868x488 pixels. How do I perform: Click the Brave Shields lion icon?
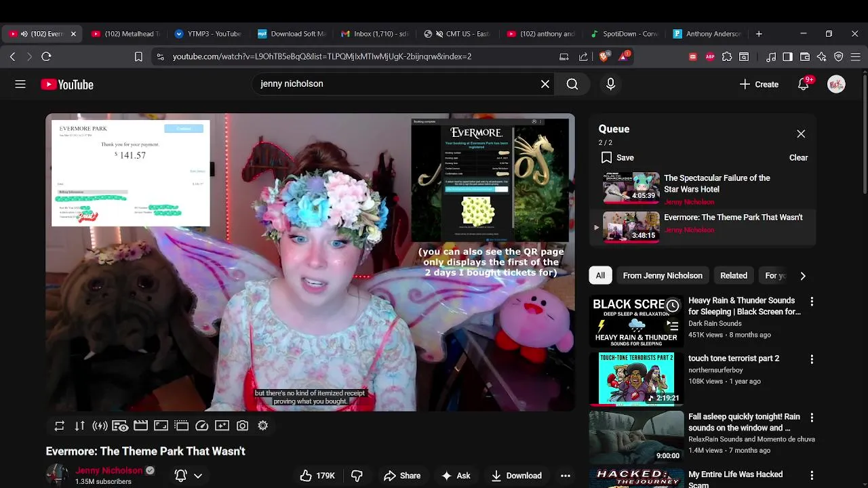604,56
